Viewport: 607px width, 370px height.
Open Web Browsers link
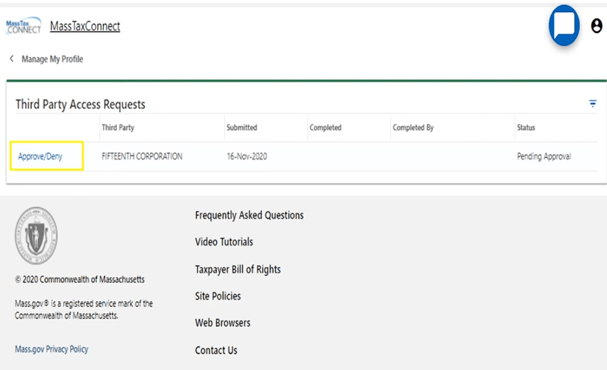coord(223,323)
